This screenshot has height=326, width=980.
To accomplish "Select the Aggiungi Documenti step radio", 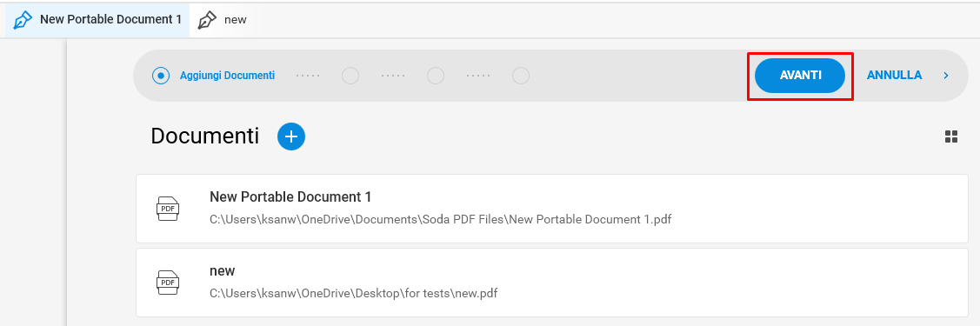I will pyautogui.click(x=161, y=76).
